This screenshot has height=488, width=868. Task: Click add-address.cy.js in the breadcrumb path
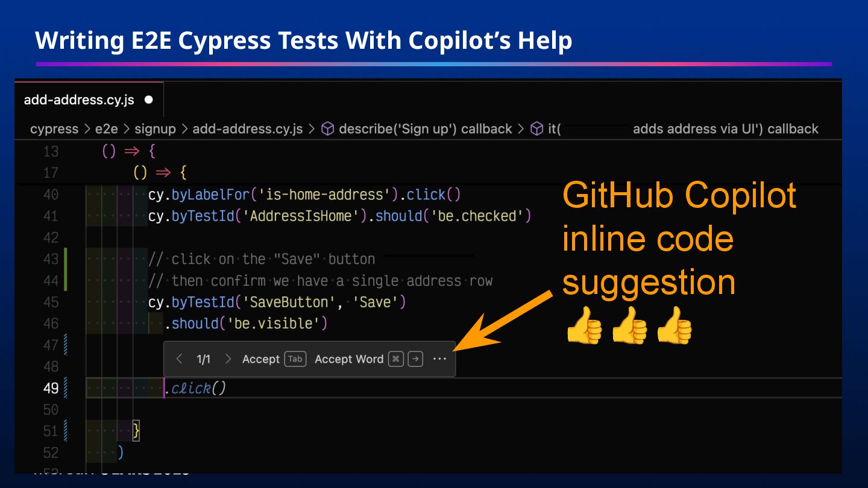[x=248, y=129]
